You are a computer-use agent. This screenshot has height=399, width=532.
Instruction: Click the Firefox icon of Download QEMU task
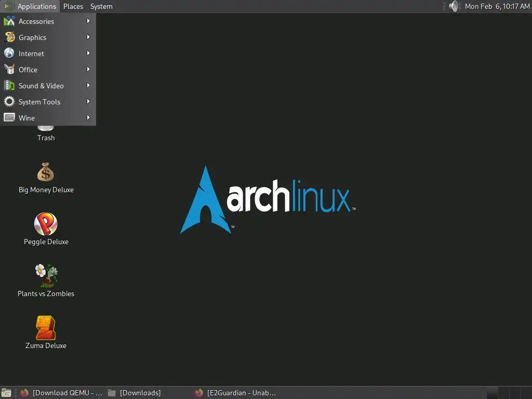24,393
